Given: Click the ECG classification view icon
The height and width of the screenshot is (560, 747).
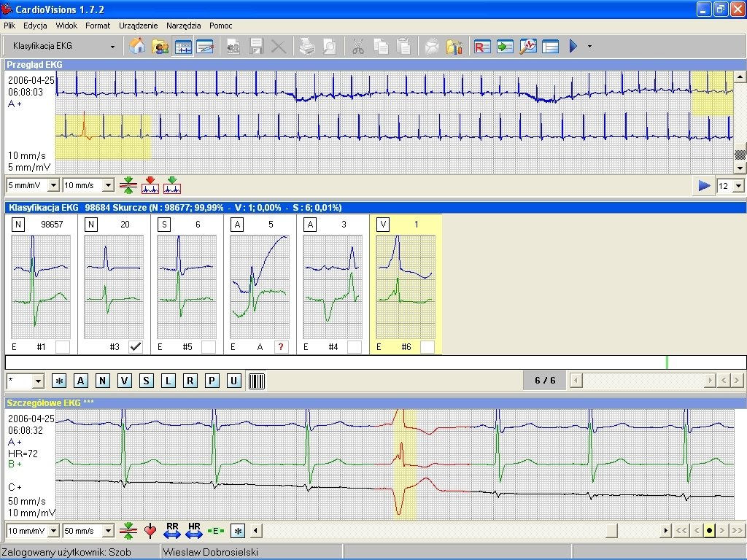Looking at the screenshot, I should point(183,46).
